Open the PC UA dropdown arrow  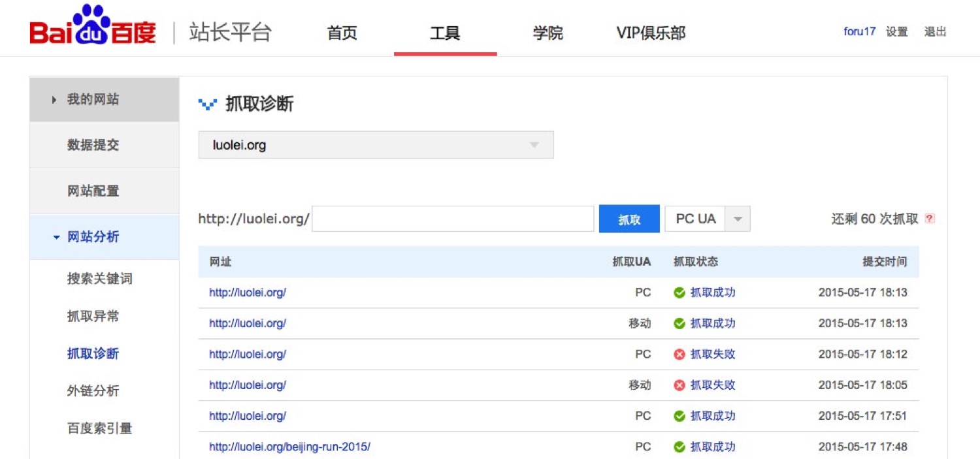(738, 219)
